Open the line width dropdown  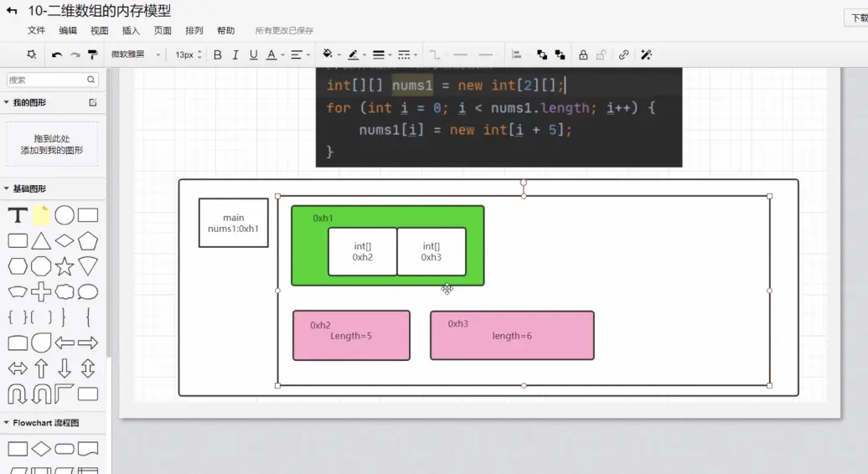382,54
